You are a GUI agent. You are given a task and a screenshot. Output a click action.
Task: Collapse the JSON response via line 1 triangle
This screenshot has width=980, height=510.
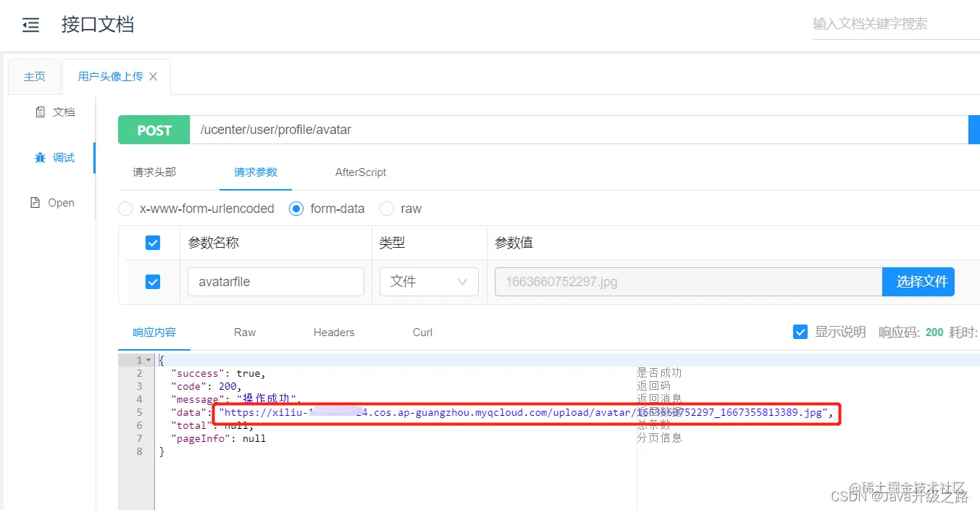[148, 359]
